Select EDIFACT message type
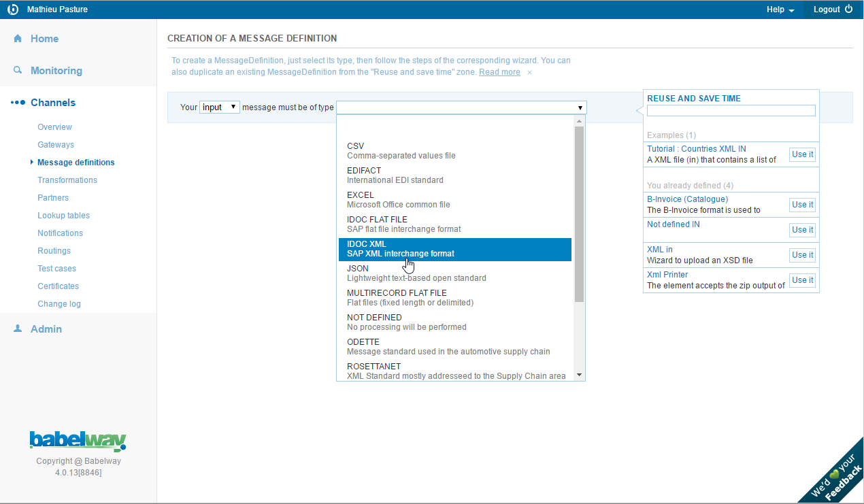 (455, 175)
